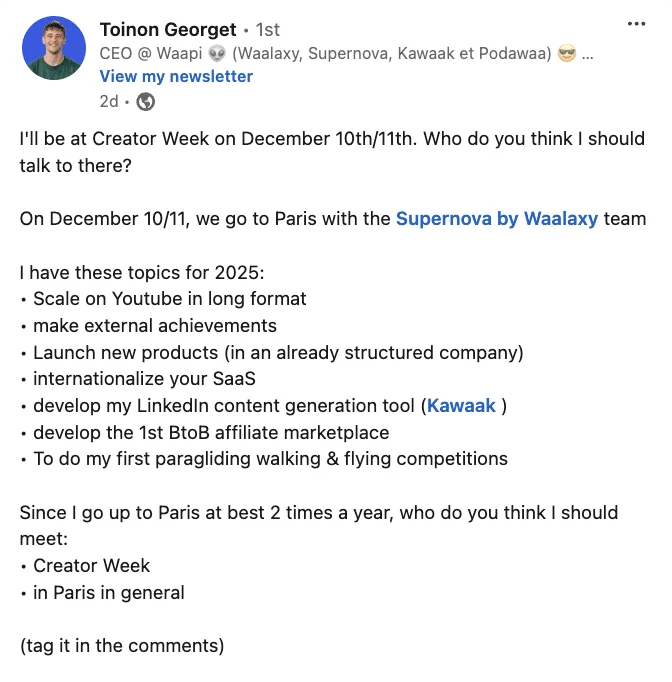Viewport: 672px width, 682px height.
Task: Open the post's three-dot options menu
Action: (636, 24)
